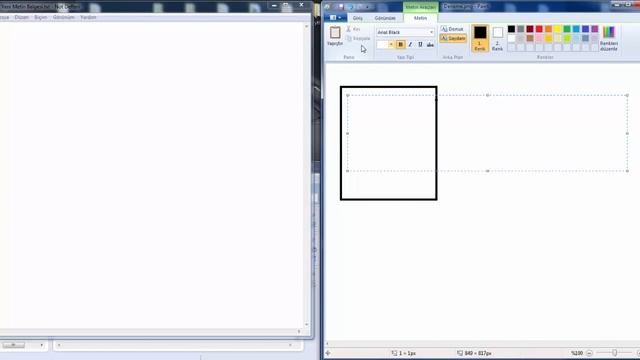This screenshot has width=640, height=360.
Task: Click the font size input box
Action: point(382,44)
